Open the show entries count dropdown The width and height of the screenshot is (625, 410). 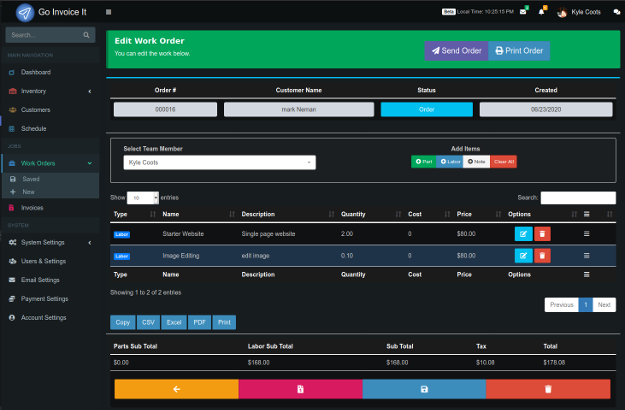(142, 198)
